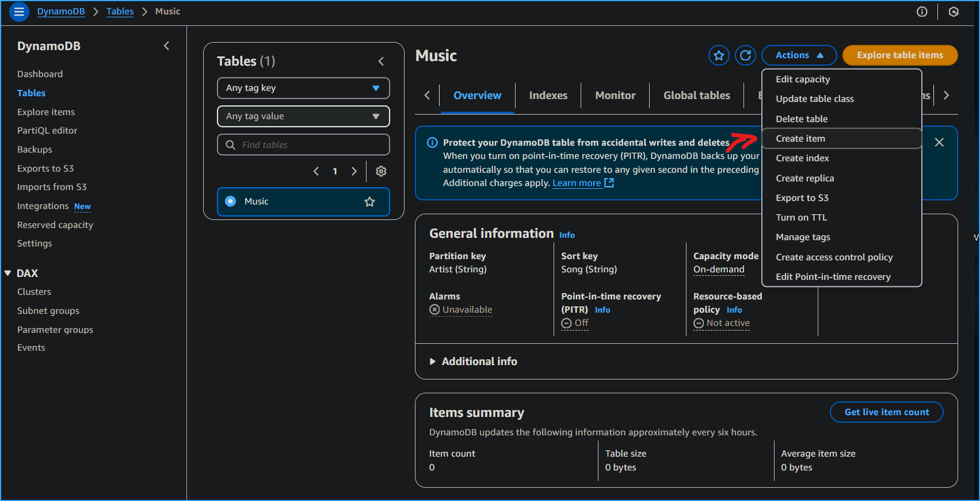Star the Music table in the list
Image resolution: width=980 pixels, height=501 pixels.
pyautogui.click(x=369, y=202)
